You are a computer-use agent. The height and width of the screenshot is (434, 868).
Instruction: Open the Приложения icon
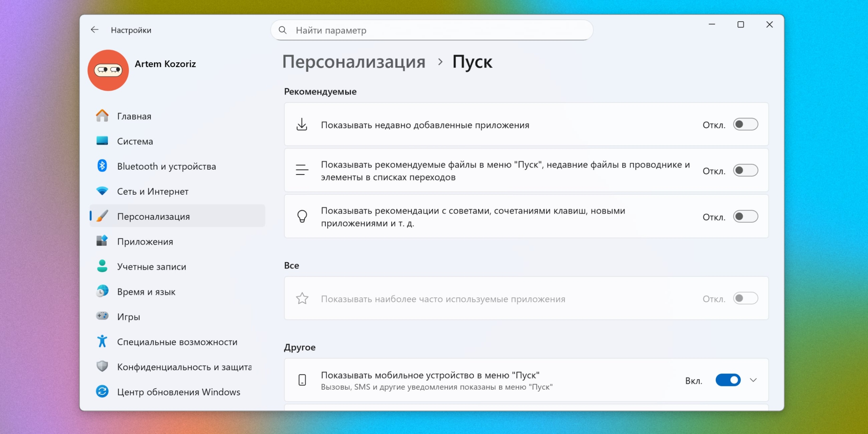(x=102, y=241)
